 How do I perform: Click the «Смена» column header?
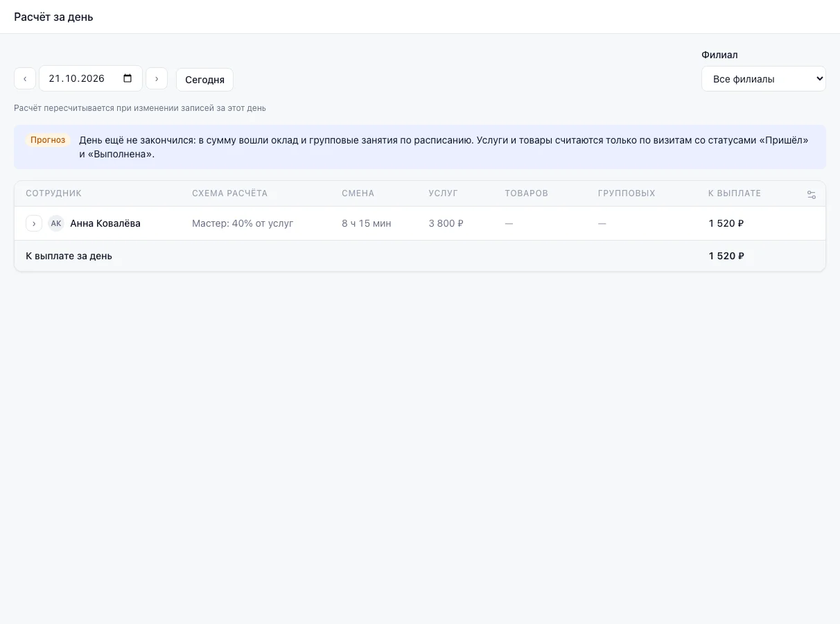point(358,193)
